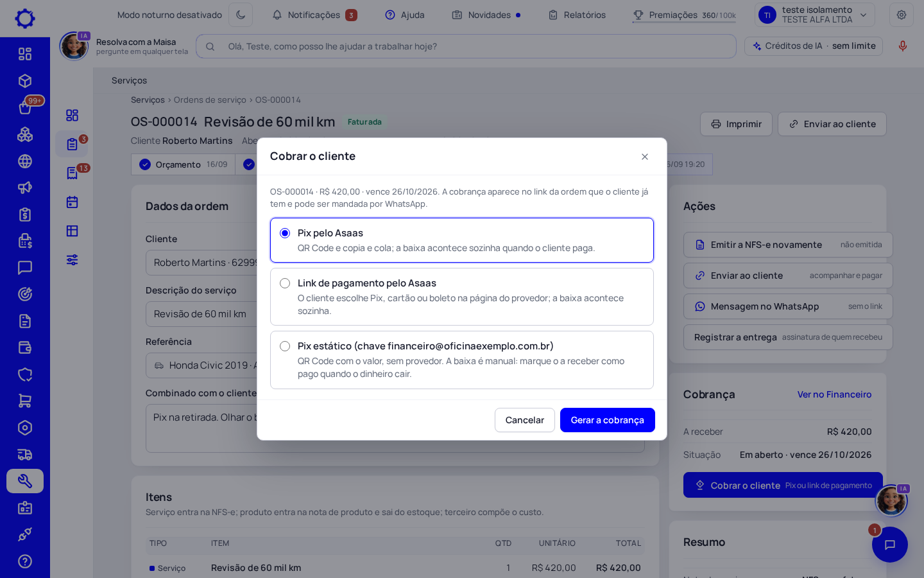Click the app logo in the sidebar

click(25, 18)
